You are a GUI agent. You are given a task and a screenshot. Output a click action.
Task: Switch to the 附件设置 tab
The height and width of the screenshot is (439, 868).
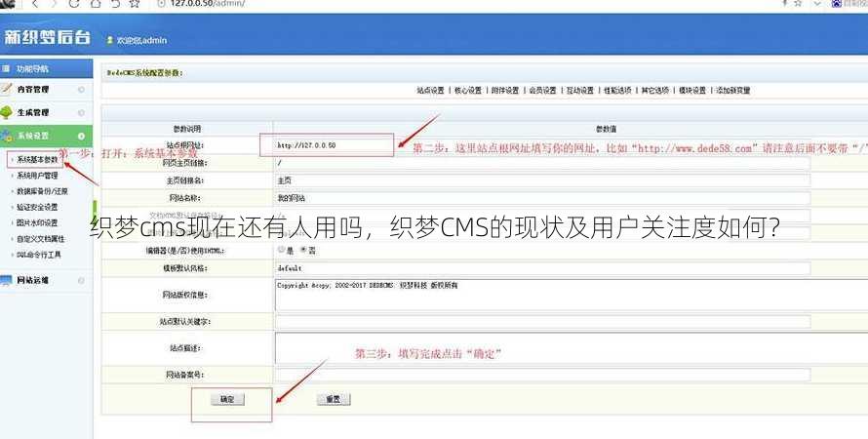point(505,90)
